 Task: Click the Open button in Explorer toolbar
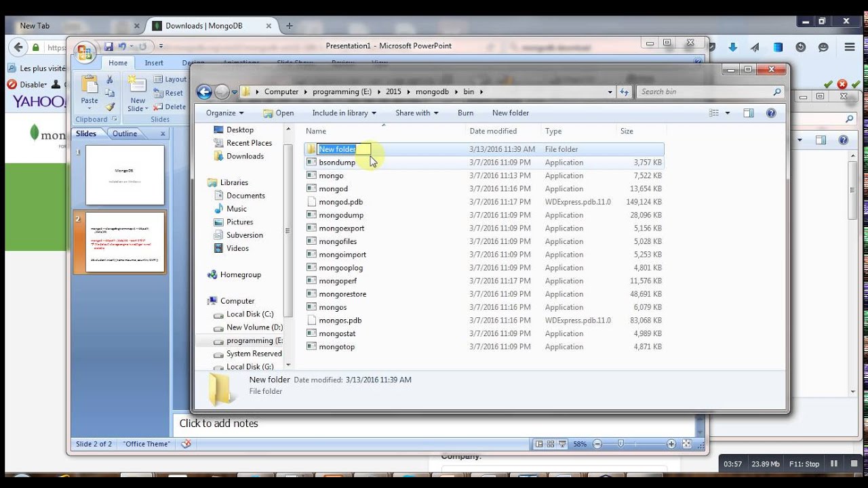pyautogui.click(x=279, y=113)
